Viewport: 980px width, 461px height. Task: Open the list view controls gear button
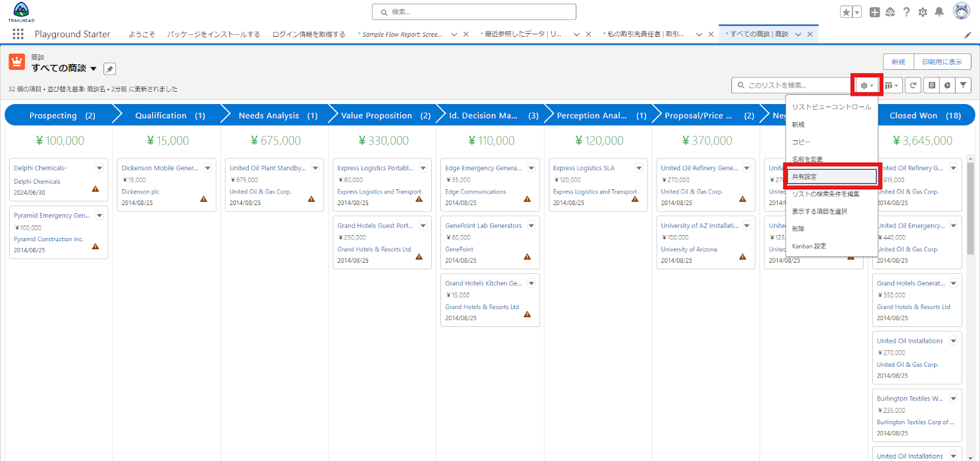867,86
